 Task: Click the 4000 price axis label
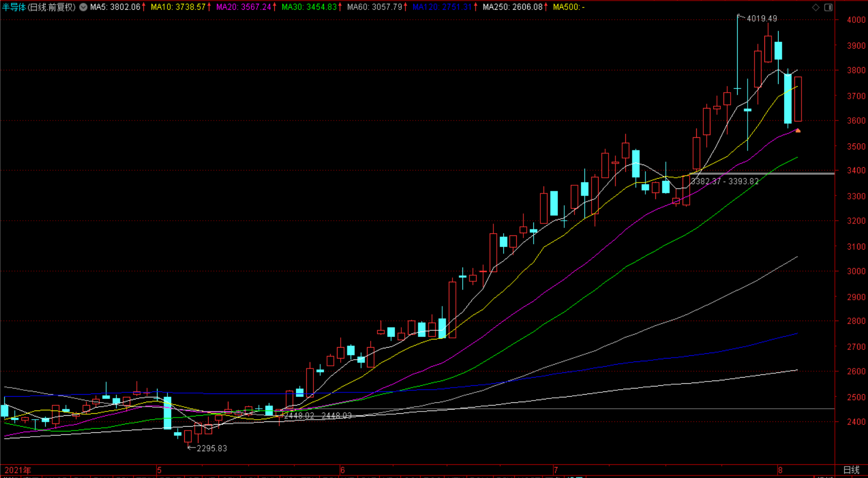coord(856,20)
